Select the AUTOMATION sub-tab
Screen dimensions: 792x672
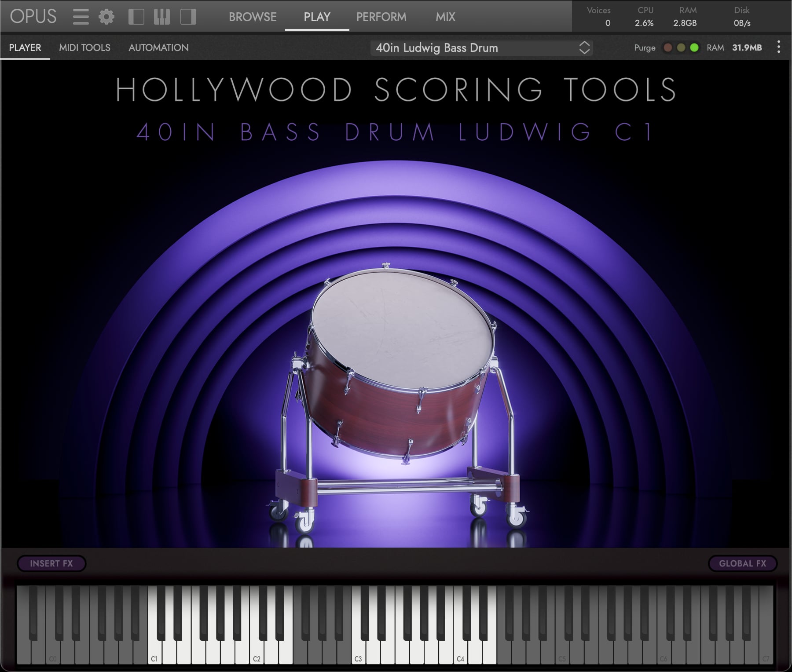158,47
